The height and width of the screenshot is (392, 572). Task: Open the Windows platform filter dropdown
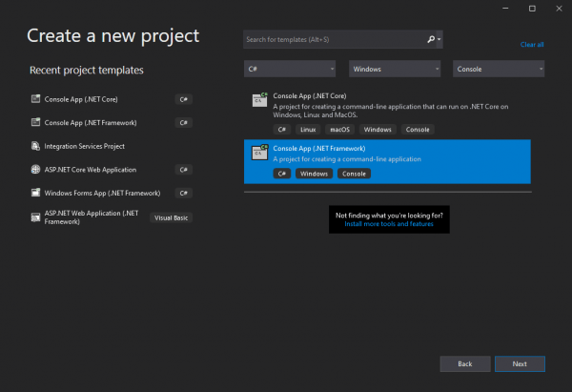394,70
